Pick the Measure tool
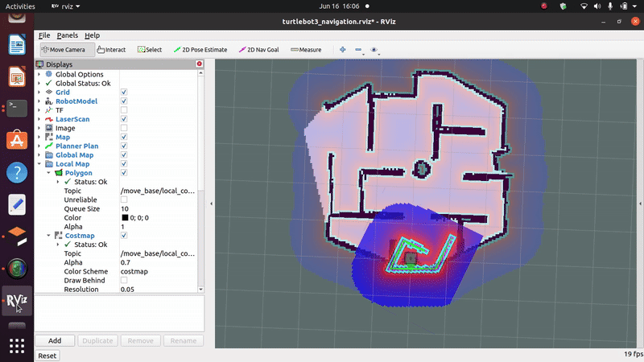Screen dimensions: 644x362 point(306,50)
